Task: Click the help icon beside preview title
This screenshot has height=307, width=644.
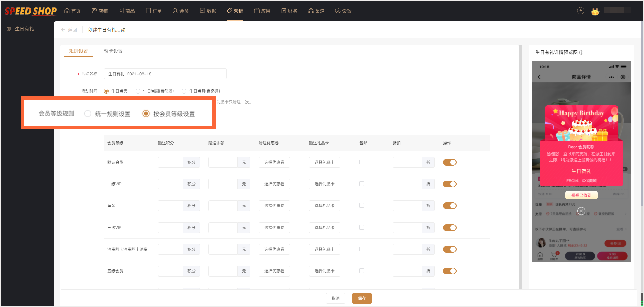Action: point(581,52)
